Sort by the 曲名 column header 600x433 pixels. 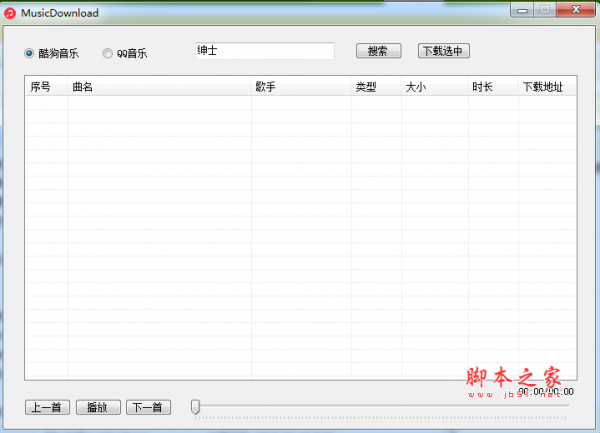click(159, 87)
